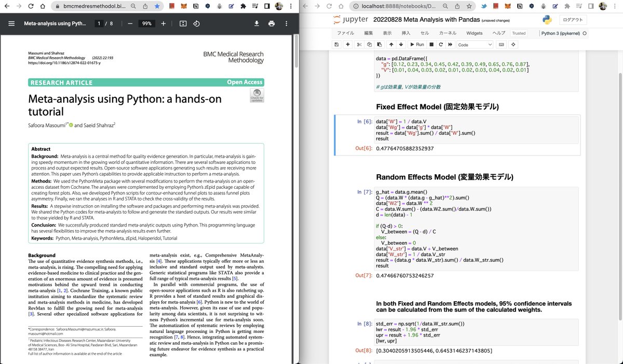Go back in the left browser window
Screen dimensions: 623x364
tap(6, 6)
